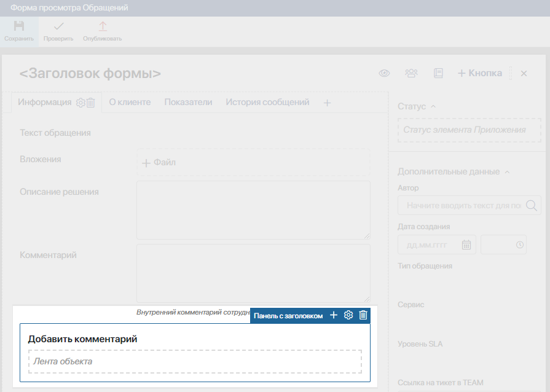Click the Текст обращения field label
The image size is (550, 392).
(55, 133)
